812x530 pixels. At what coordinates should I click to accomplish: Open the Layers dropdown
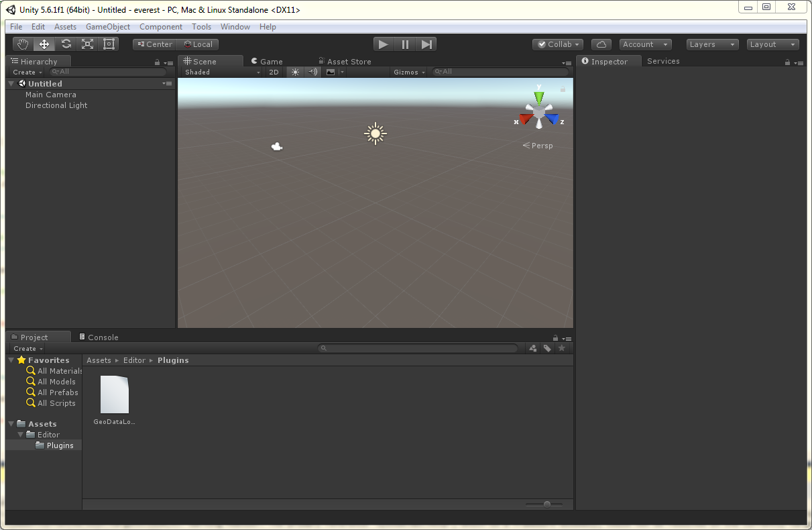click(x=712, y=44)
